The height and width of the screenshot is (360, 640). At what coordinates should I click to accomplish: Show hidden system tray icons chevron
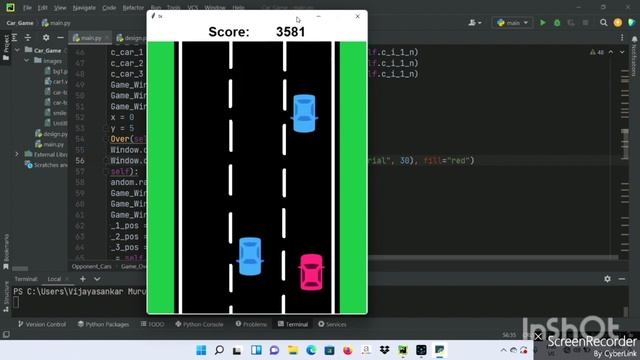pyautogui.click(x=503, y=350)
